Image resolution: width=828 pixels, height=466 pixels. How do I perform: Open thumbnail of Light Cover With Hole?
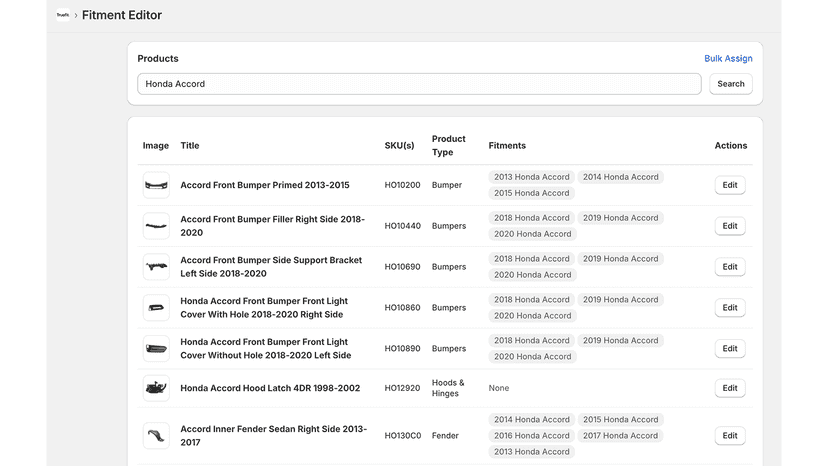(156, 307)
